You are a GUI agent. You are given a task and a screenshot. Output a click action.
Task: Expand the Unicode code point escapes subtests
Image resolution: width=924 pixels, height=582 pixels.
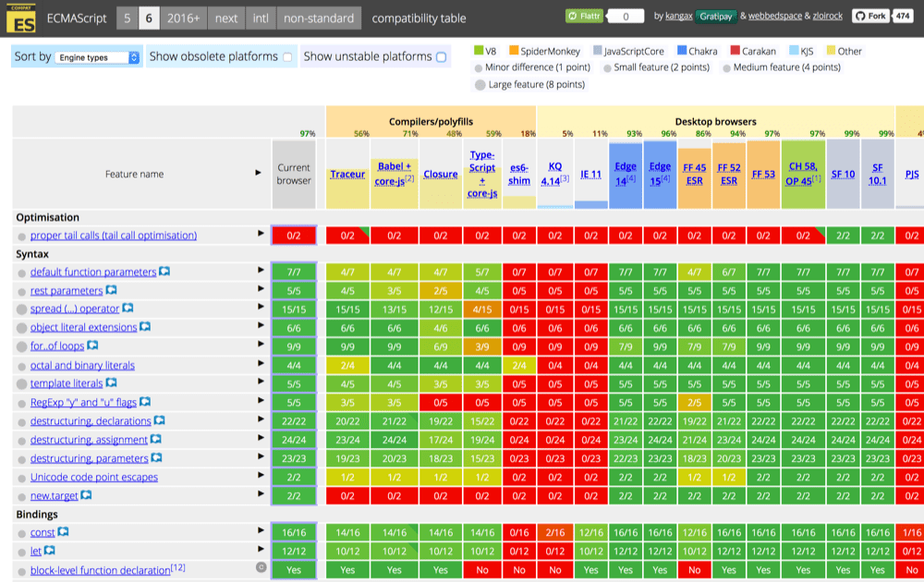(x=261, y=475)
